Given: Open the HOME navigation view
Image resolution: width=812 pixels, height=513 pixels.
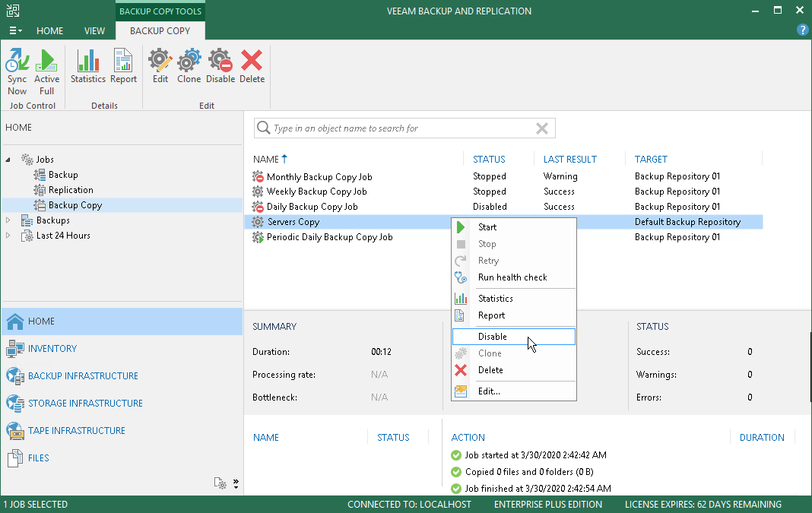Looking at the screenshot, I should click(x=122, y=321).
